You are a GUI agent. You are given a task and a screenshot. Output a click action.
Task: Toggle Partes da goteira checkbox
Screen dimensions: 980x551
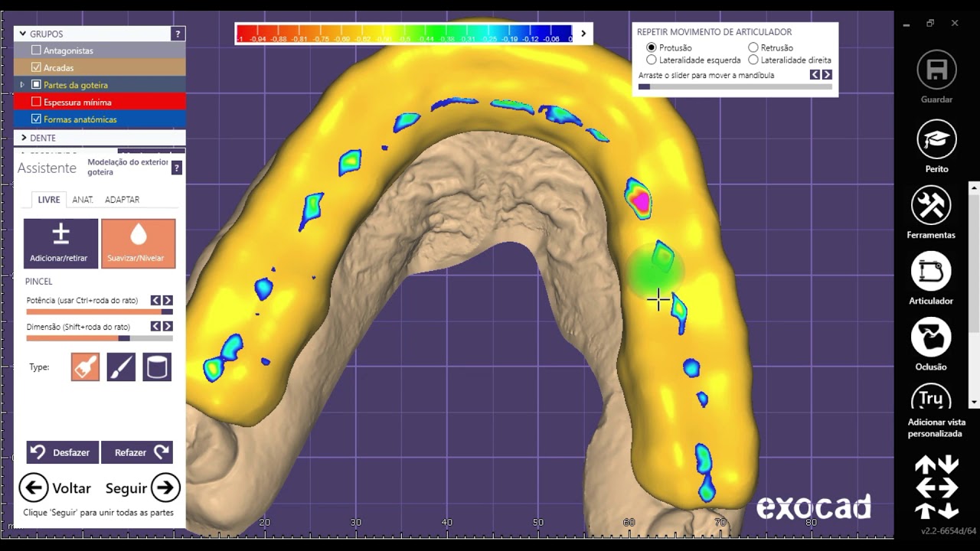[36, 85]
